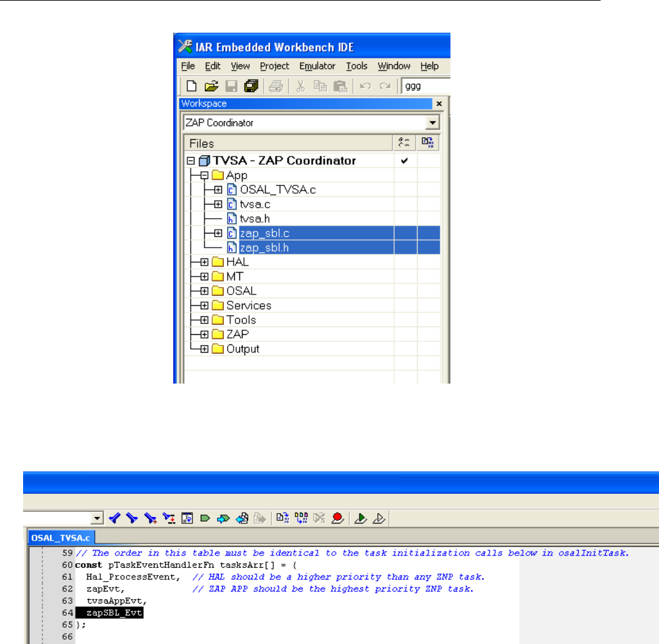Click the greyed-out Stop Build icon
Screen dimensions: 659x644
320,518
